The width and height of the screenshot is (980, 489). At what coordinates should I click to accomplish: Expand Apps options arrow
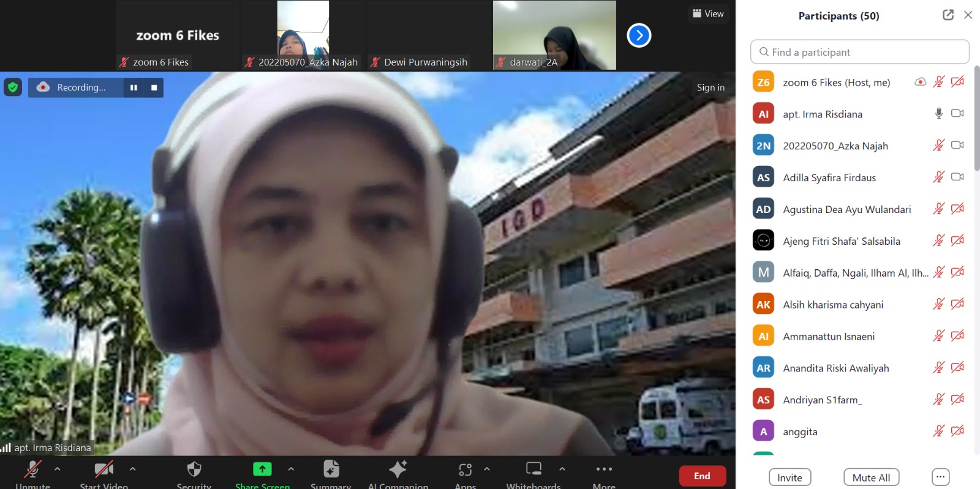[487, 469]
